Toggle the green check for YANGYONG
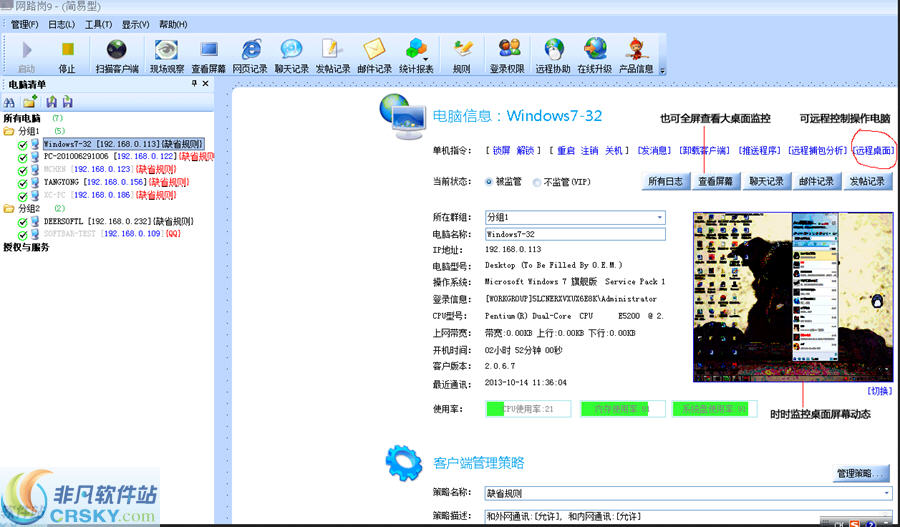900x527 pixels. click(x=22, y=184)
